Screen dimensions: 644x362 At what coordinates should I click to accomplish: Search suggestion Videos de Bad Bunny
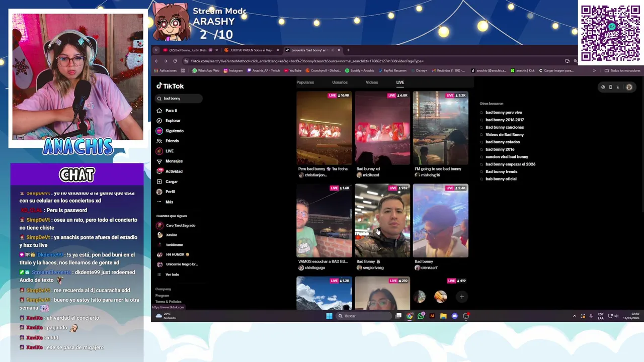click(504, 135)
